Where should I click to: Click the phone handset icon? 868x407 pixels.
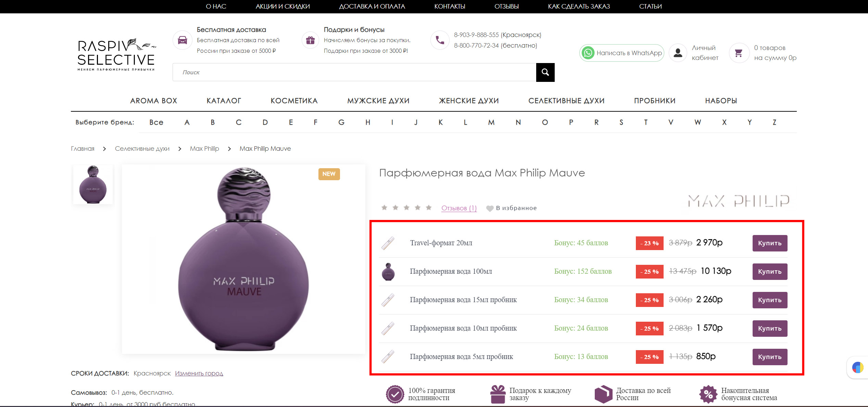[x=440, y=40]
